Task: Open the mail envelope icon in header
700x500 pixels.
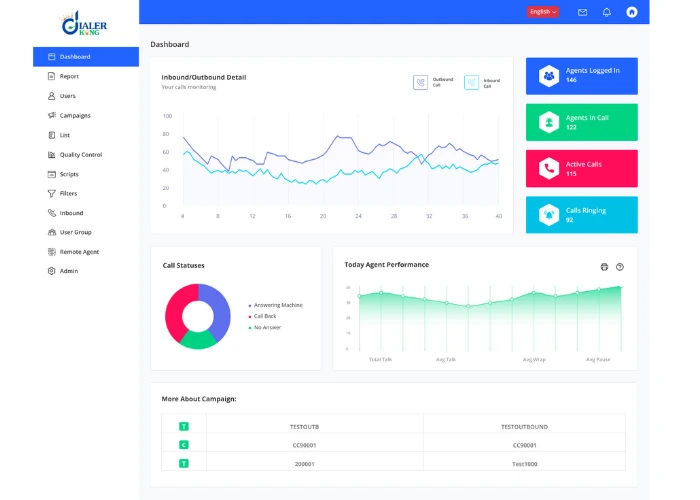Action: click(x=582, y=12)
